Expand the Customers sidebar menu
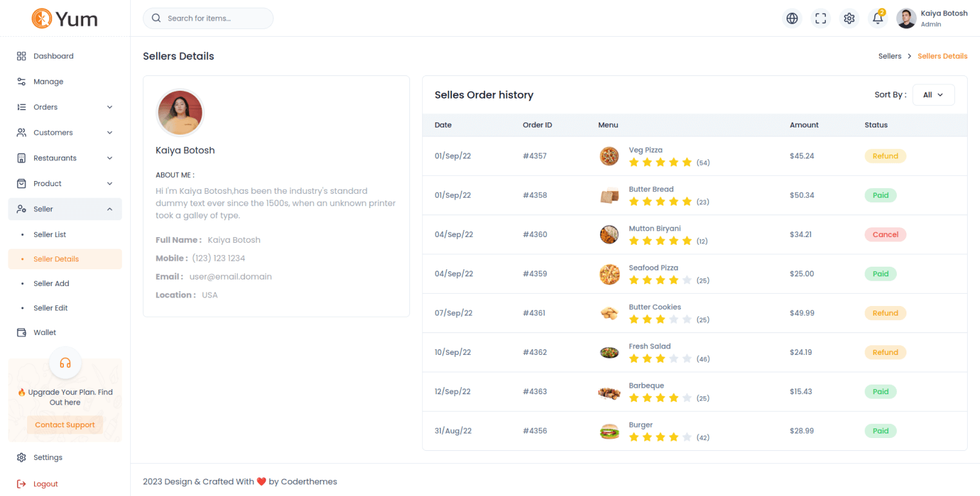 [64, 133]
